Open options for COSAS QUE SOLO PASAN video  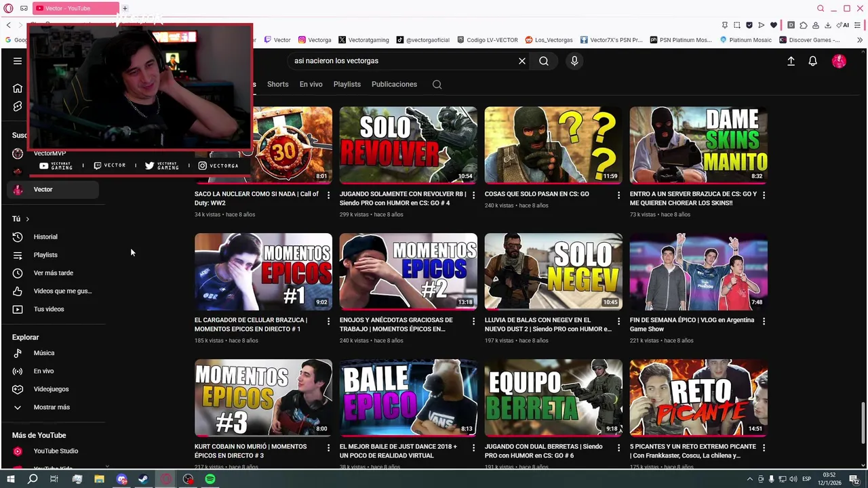pos(618,195)
